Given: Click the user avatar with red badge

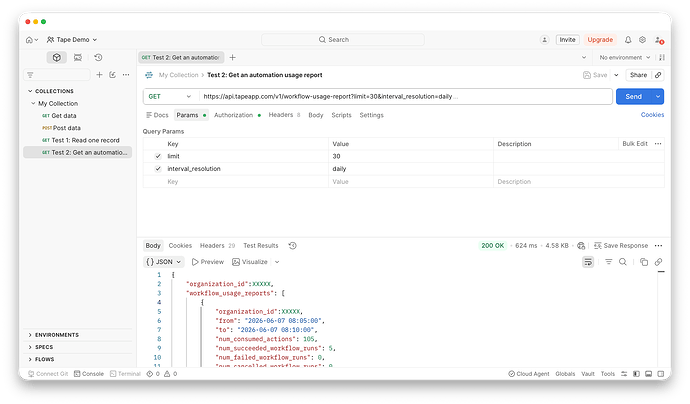Looking at the screenshot, I should tap(659, 40).
